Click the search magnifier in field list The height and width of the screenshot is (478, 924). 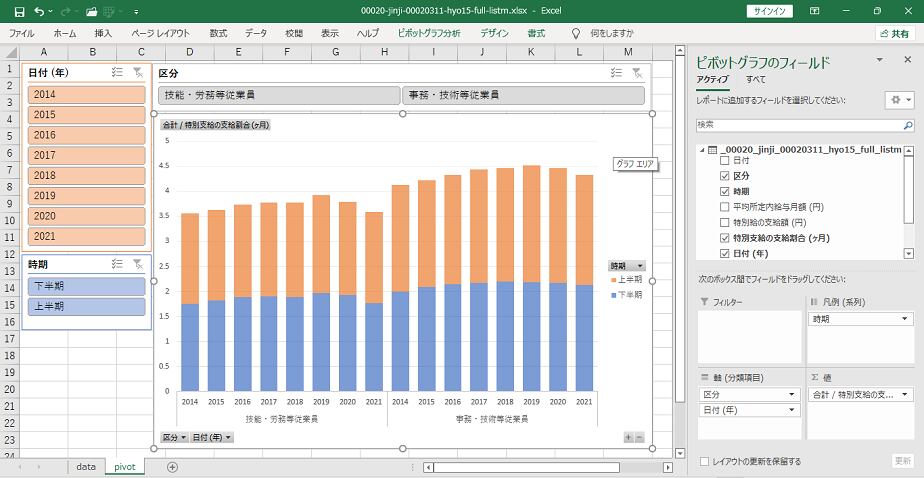(x=908, y=124)
